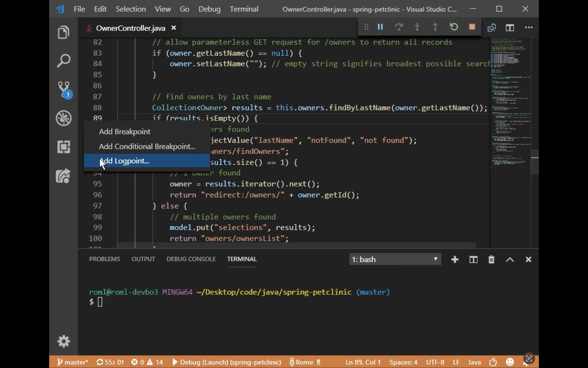Image resolution: width=588 pixels, height=368 pixels.
Task: Click the Open Changes editor action icon
Action: 492,28
